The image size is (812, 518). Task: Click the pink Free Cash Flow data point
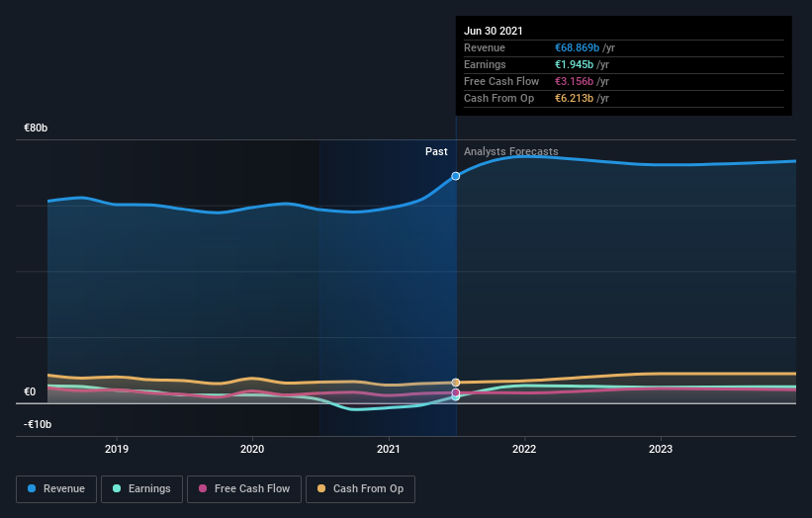(x=455, y=392)
